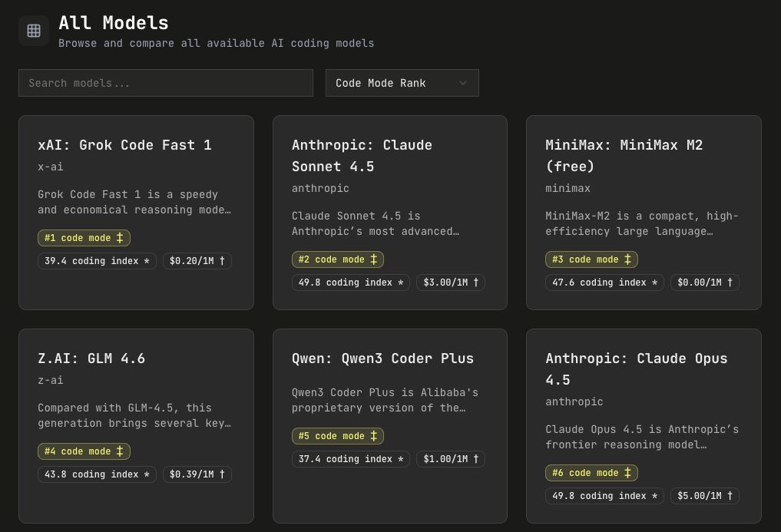Click the #1 code mode badge

pos(84,238)
